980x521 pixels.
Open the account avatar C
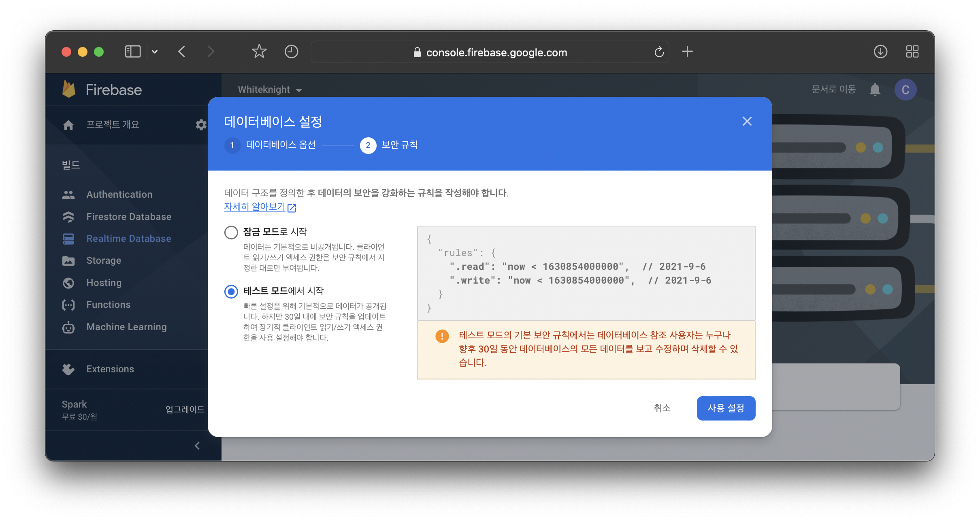905,90
